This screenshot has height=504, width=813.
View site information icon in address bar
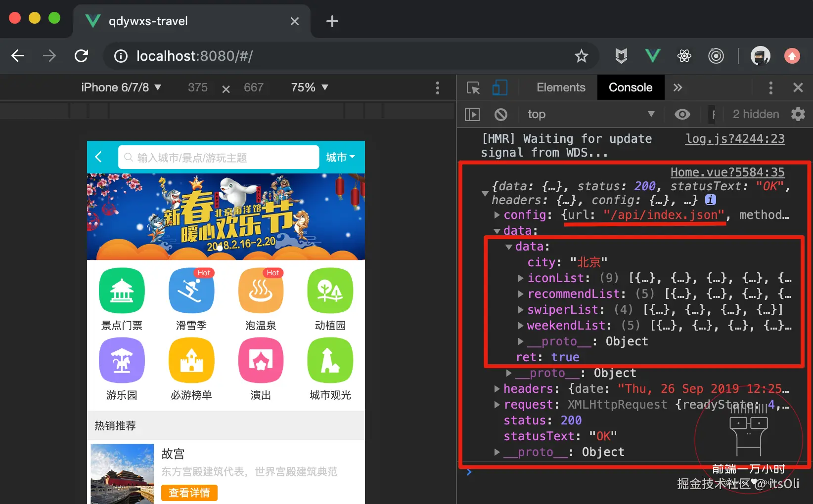(121, 56)
